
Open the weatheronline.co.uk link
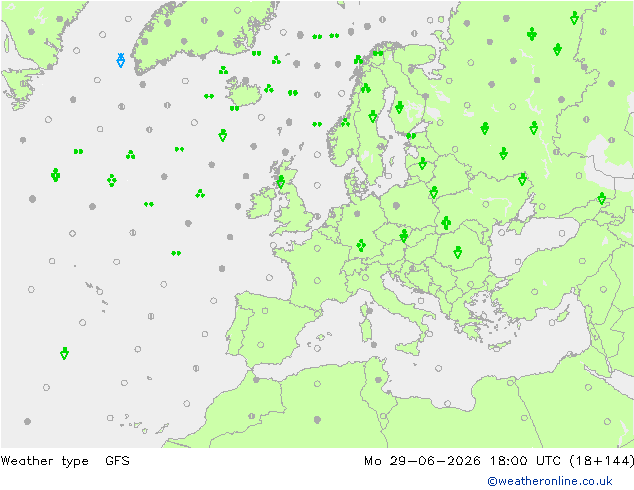549,481
